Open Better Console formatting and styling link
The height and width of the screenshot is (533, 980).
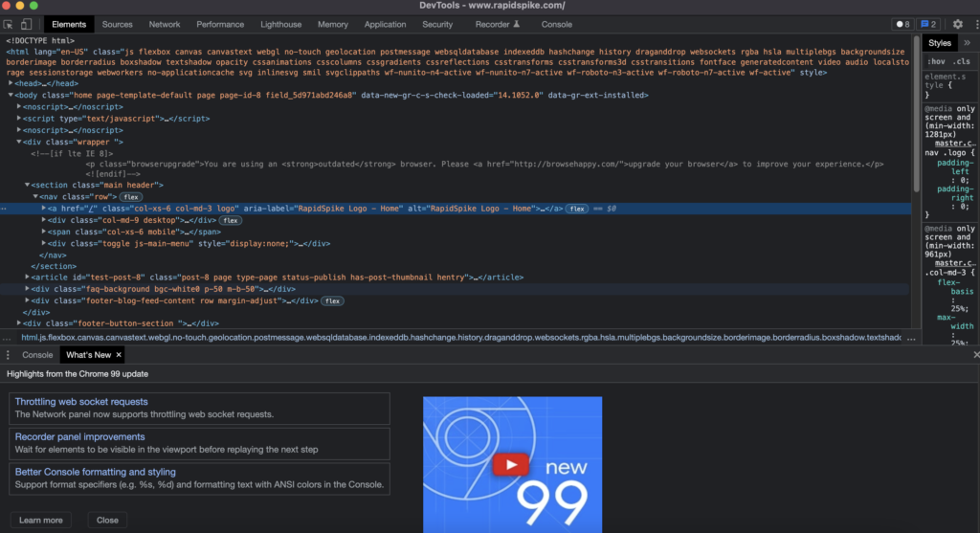pos(95,472)
